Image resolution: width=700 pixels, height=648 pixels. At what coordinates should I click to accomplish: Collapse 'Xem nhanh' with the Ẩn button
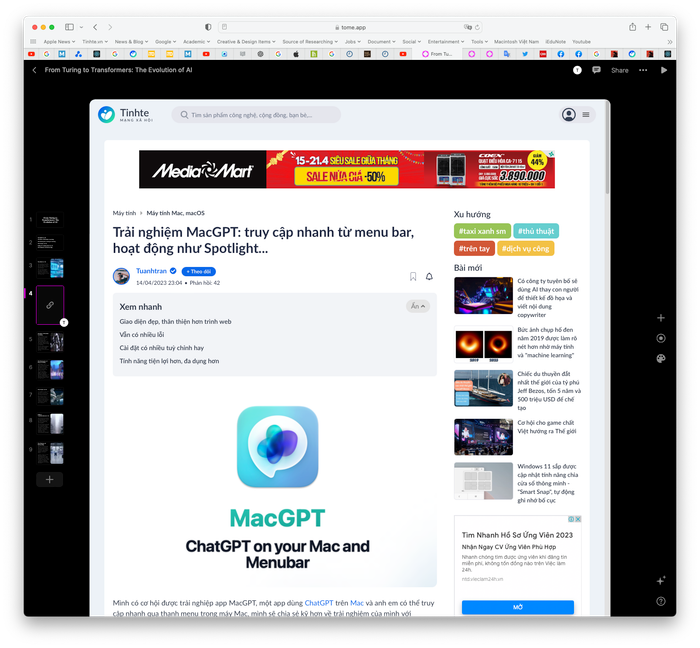[x=418, y=306]
